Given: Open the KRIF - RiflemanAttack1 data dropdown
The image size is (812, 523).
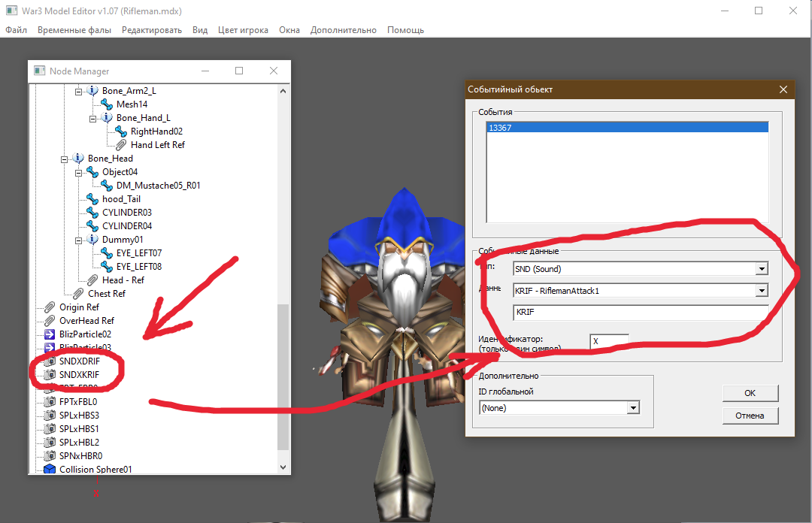Looking at the screenshot, I should pyautogui.click(x=761, y=291).
